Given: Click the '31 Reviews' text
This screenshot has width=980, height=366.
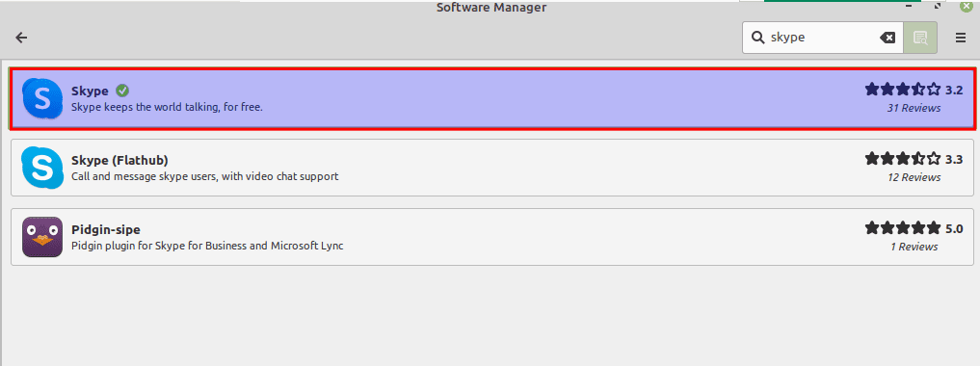Looking at the screenshot, I should (914, 108).
